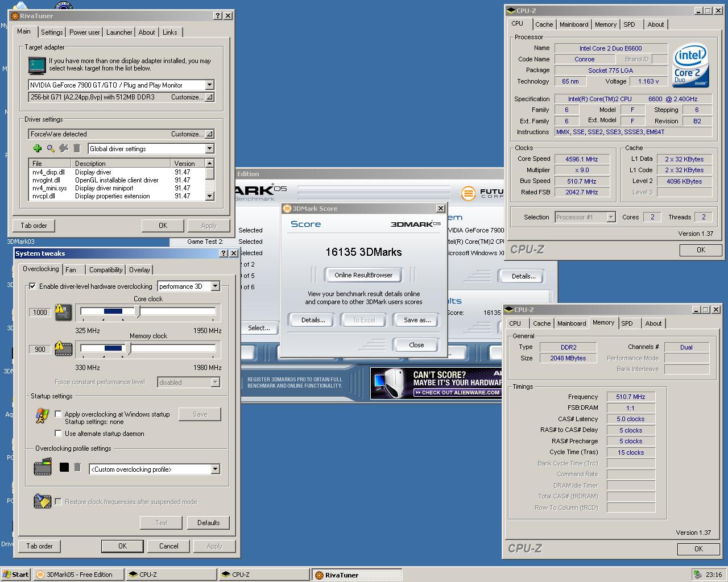
Task: Click the memory clock chip warning icon
Action: [63, 348]
